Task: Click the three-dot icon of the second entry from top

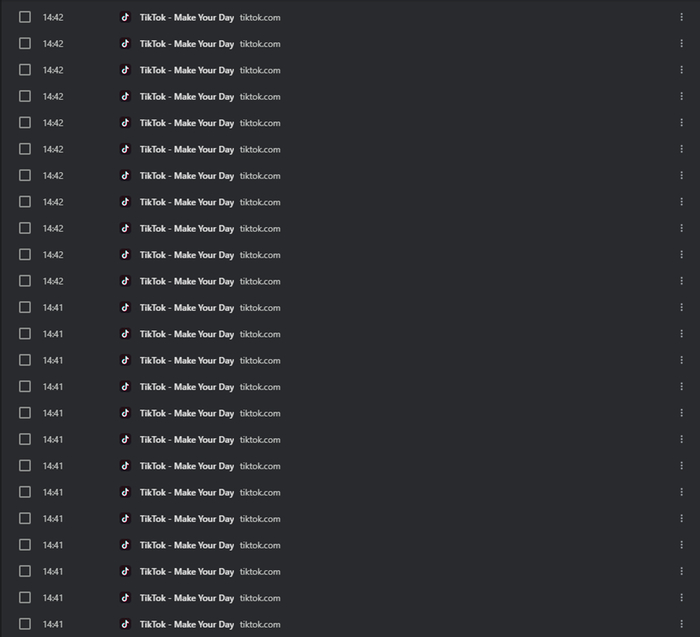Action: (682, 44)
